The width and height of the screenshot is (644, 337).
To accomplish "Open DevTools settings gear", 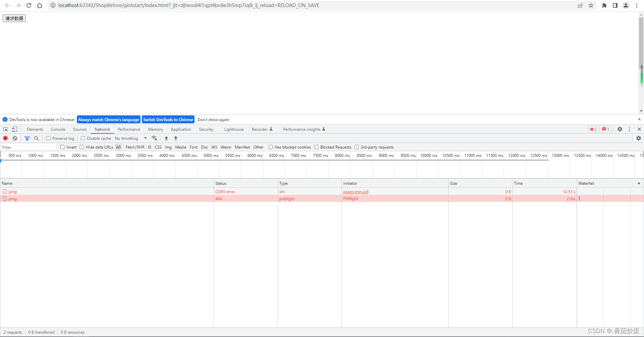I will pyautogui.click(x=620, y=129).
